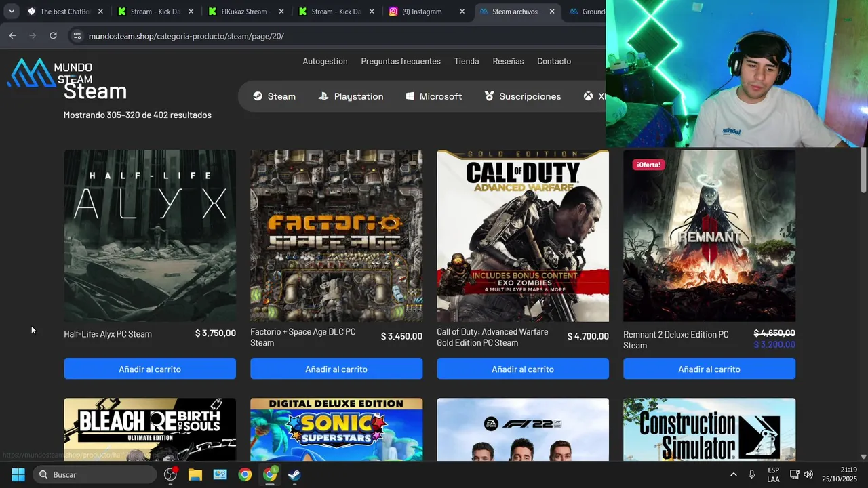The image size is (868, 488).
Task: Click the browser address bar URL
Action: [x=186, y=36]
